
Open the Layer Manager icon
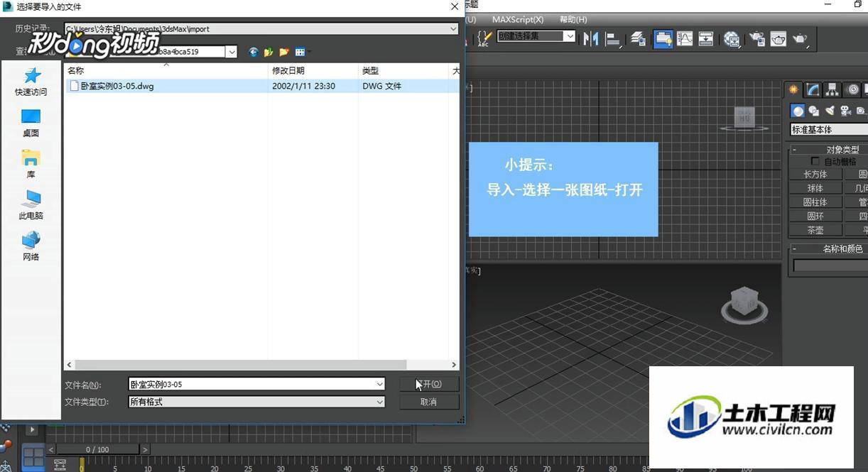(639, 38)
